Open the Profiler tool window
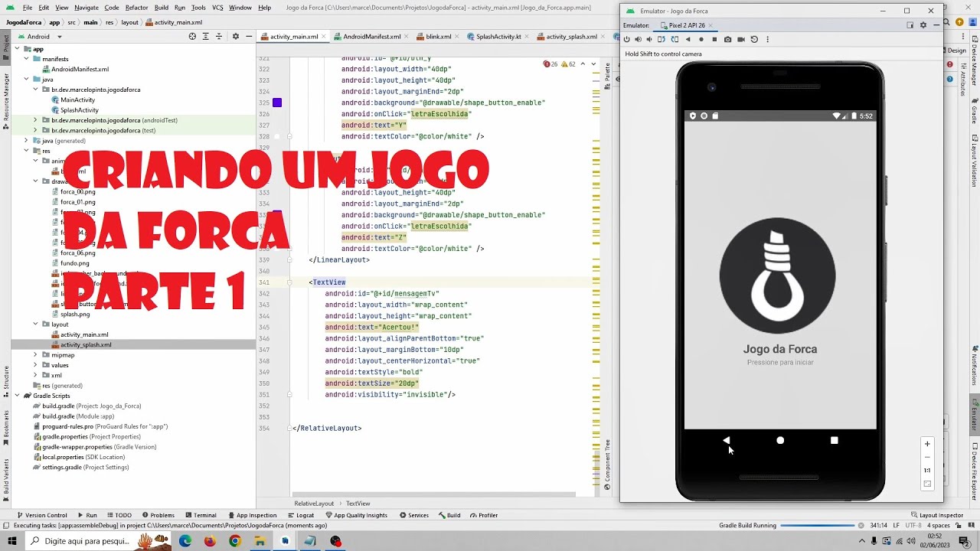This screenshot has height=551, width=980. 482,515
